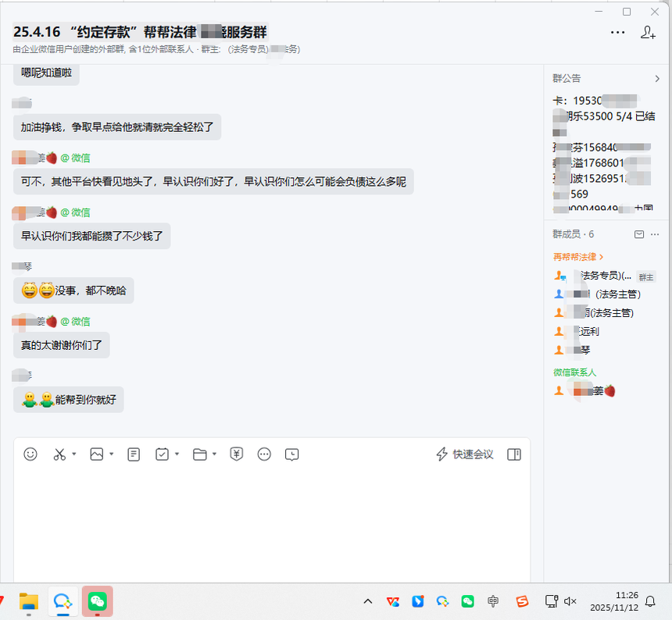Click the message 嗯呢知道啦
672x620 pixels.
[x=46, y=73]
